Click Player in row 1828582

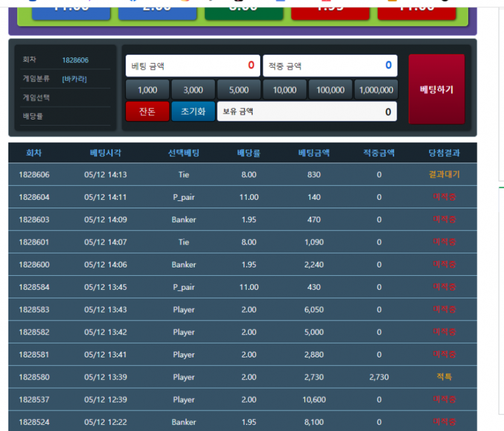183,332
